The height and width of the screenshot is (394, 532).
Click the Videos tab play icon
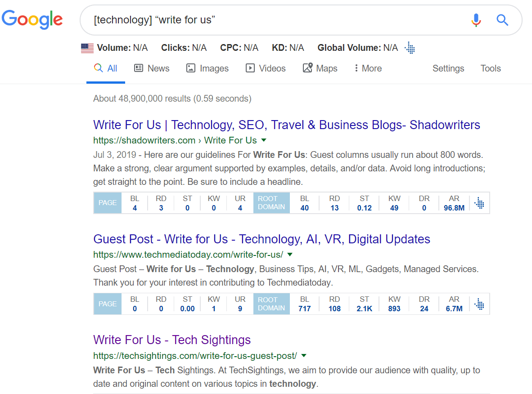click(250, 68)
